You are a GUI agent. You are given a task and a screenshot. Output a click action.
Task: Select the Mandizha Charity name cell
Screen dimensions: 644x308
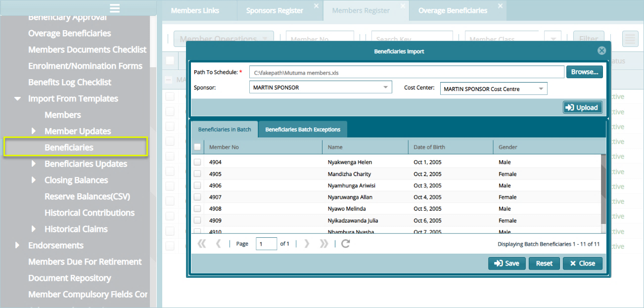click(349, 174)
